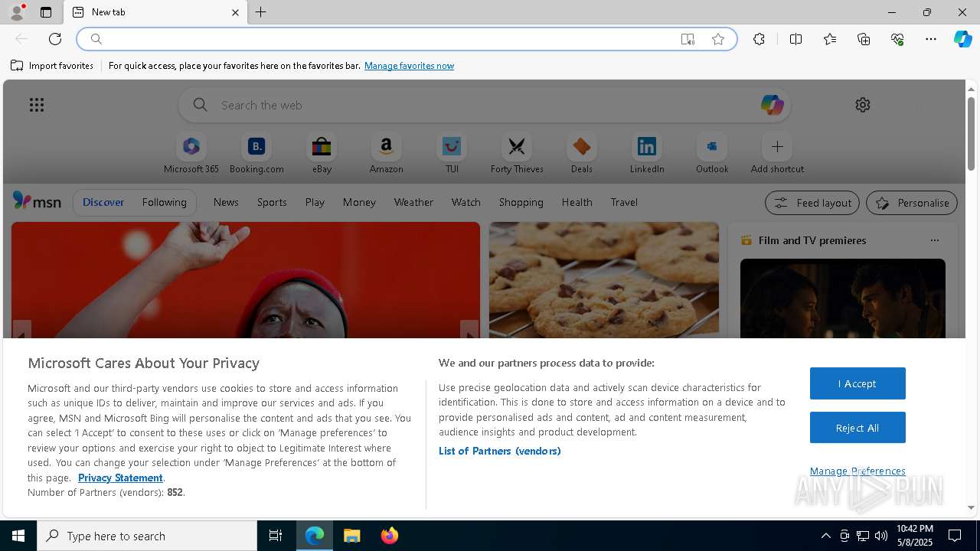Open Microsoft 365 shortcut
Image resolution: width=980 pixels, height=551 pixels.
[191, 154]
